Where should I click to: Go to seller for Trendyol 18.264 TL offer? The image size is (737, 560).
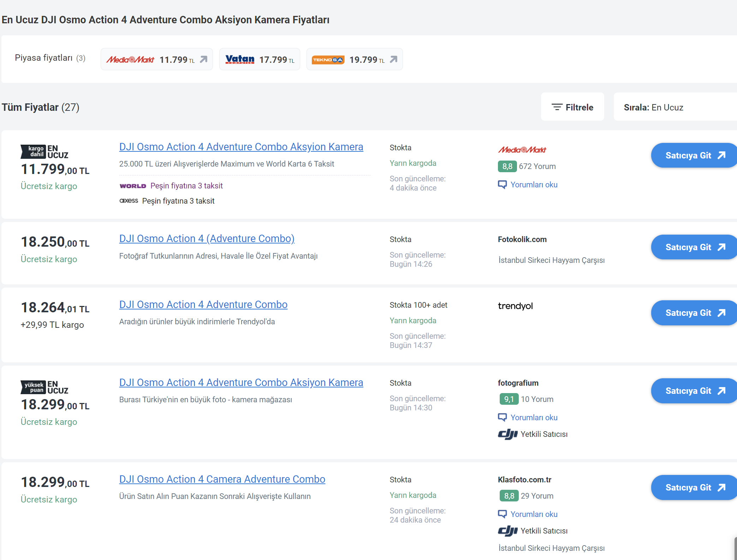(x=694, y=313)
